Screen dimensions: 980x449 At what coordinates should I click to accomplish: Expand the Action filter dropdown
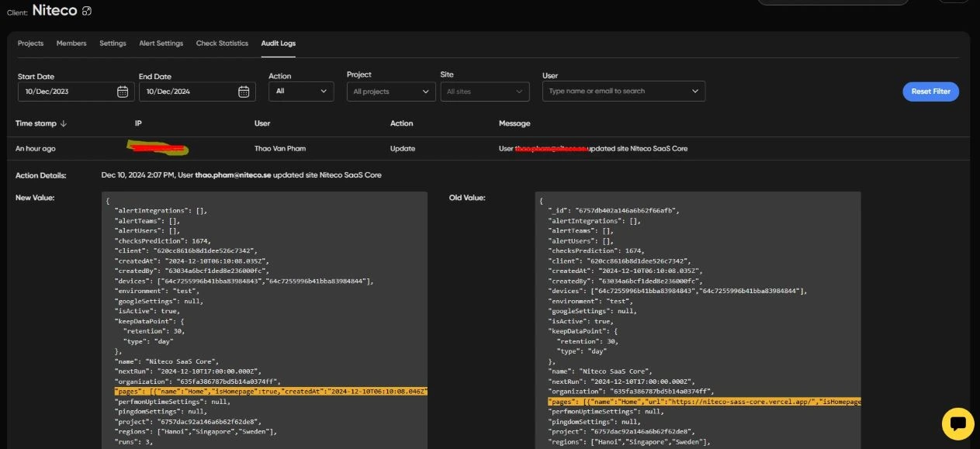click(x=301, y=92)
